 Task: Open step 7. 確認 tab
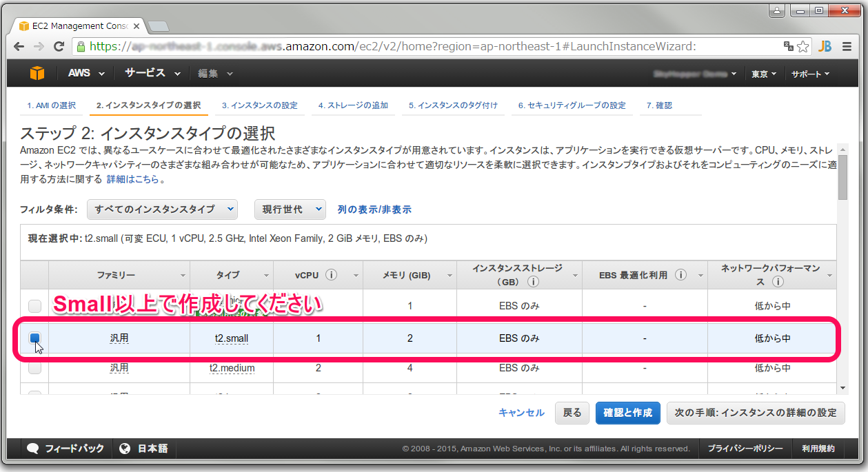(x=659, y=105)
